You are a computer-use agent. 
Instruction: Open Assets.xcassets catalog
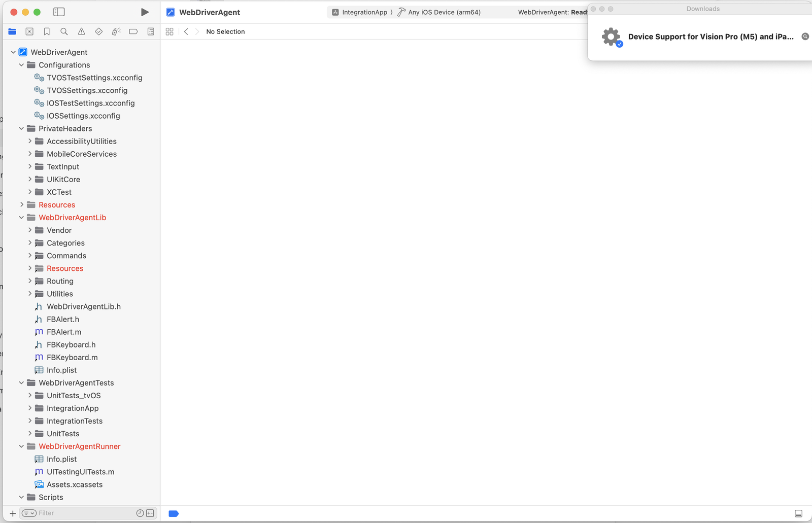68,484
